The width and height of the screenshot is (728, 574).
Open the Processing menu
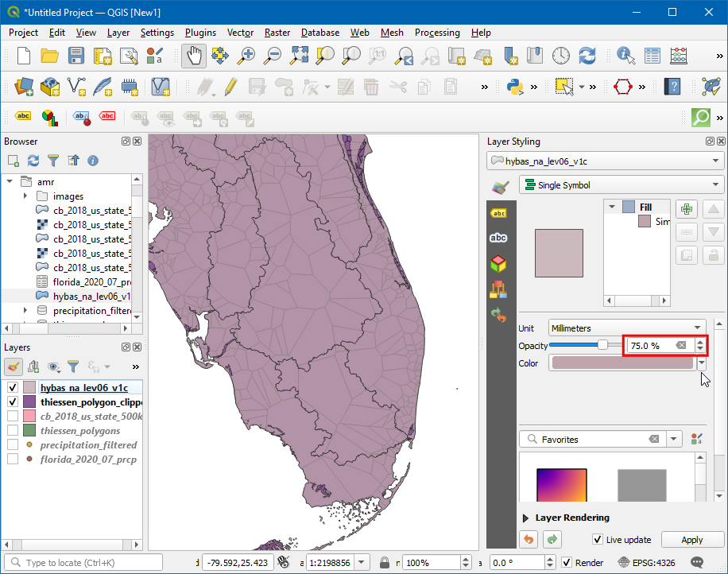pos(437,33)
